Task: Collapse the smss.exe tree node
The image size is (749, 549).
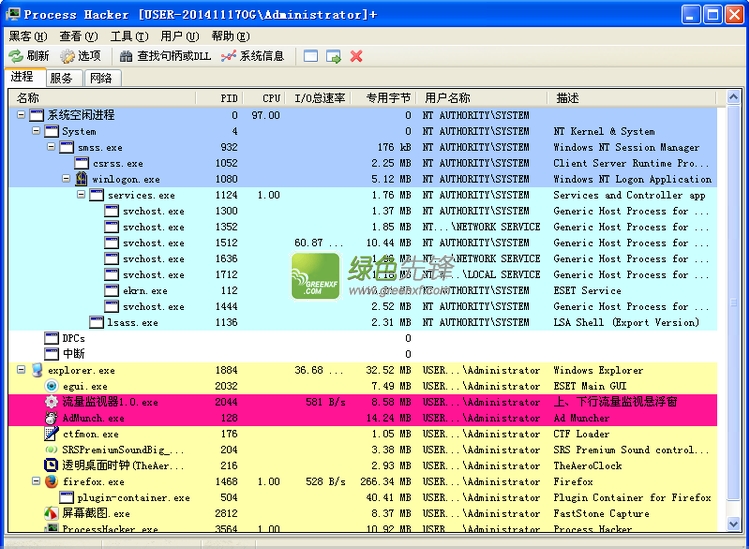Action: point(51,147)
